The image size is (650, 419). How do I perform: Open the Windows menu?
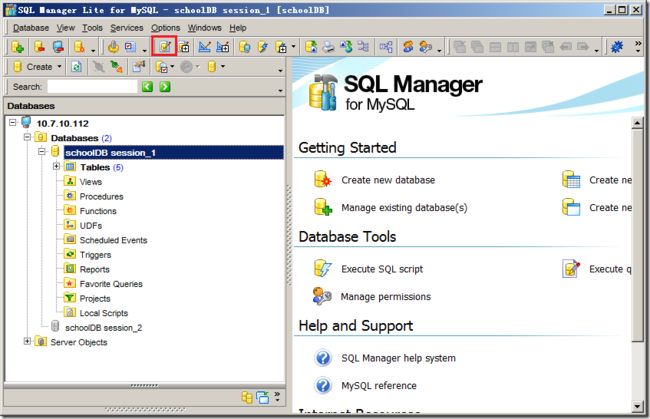coord(204,28)
